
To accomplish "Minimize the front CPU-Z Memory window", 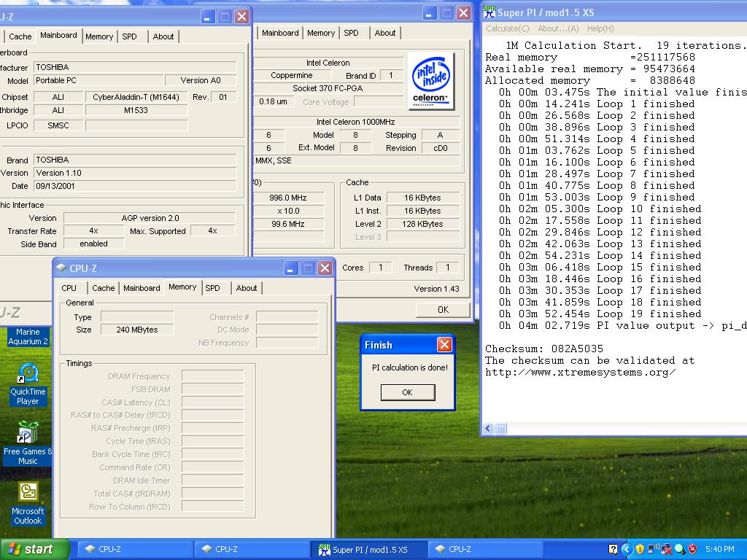I will (291, 268).
